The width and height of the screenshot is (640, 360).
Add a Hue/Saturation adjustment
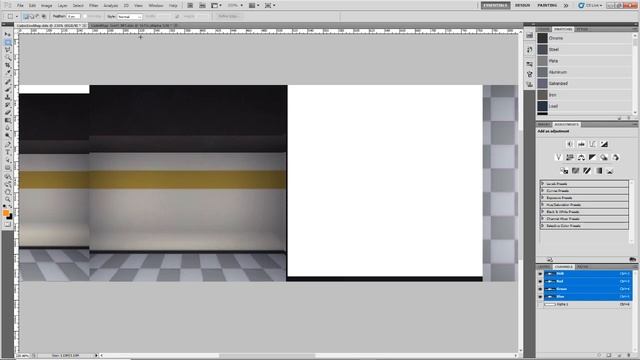click(570, 157)
